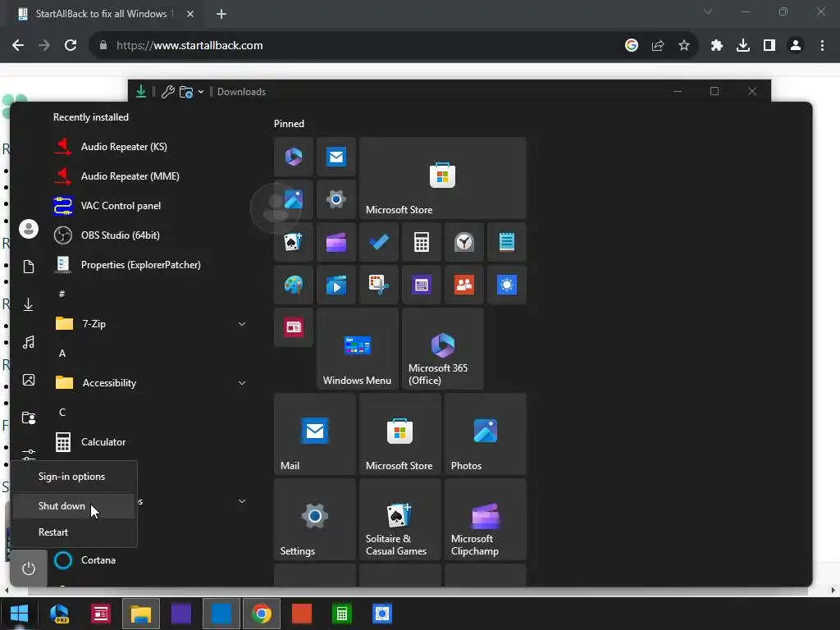Choose Sign-in options from power menu
Image resolution: width=840 pixels, height=630 pixels.
(74, 477)
